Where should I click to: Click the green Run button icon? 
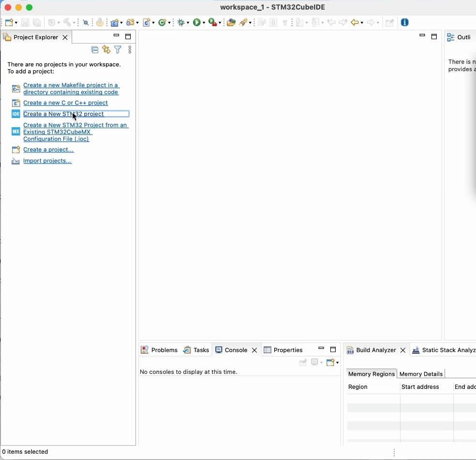click(198, 23)
